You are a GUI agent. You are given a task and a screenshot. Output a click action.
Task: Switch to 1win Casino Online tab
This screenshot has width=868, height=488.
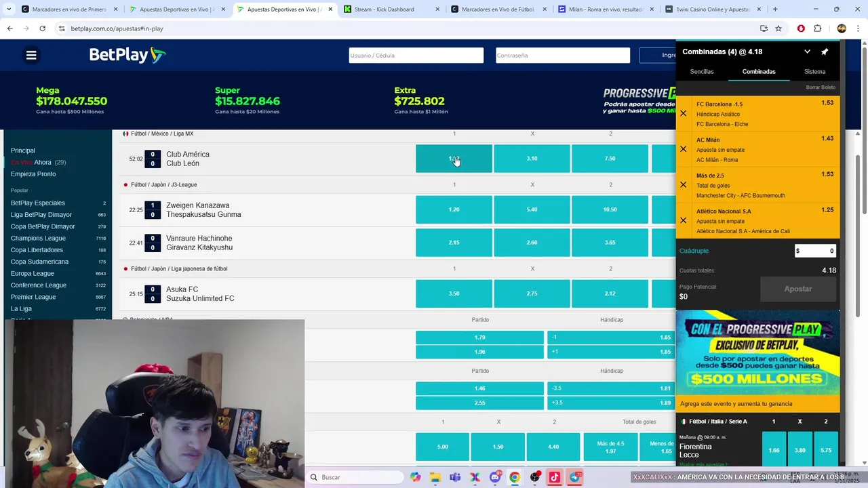coord(711,9)
